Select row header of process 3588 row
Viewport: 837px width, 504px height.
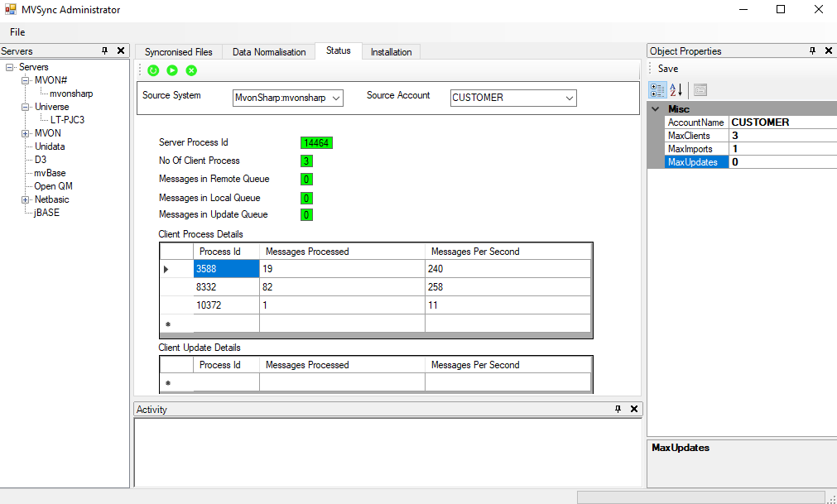pos(176,269)
